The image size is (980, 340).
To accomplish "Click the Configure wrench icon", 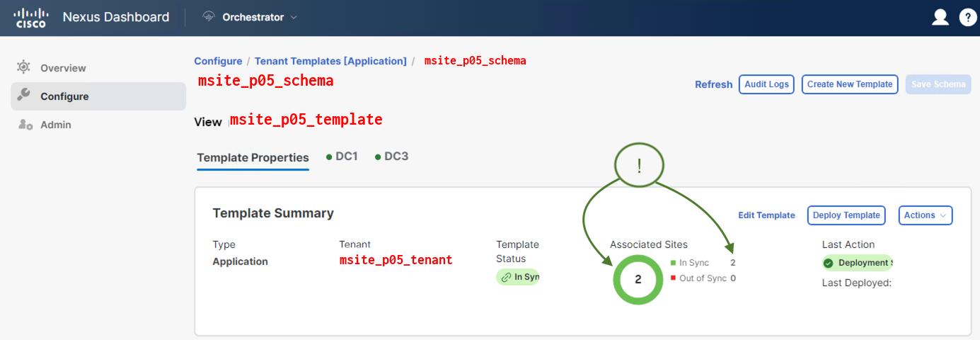I will [x=23, y=96].
